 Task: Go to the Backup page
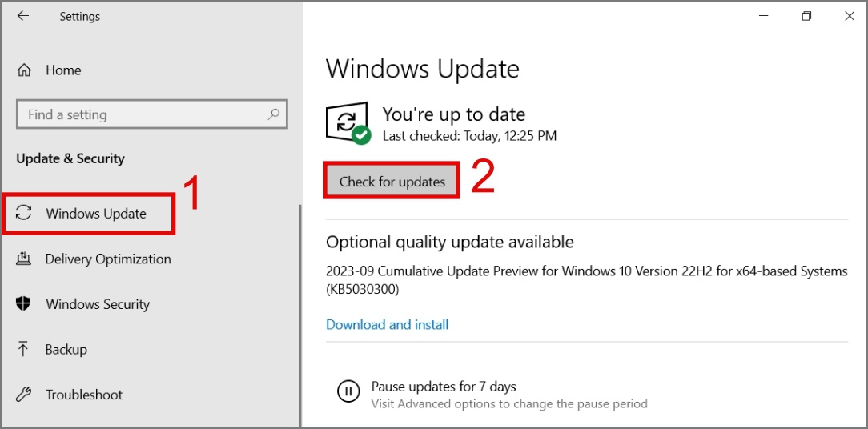(x=66, y=350)
